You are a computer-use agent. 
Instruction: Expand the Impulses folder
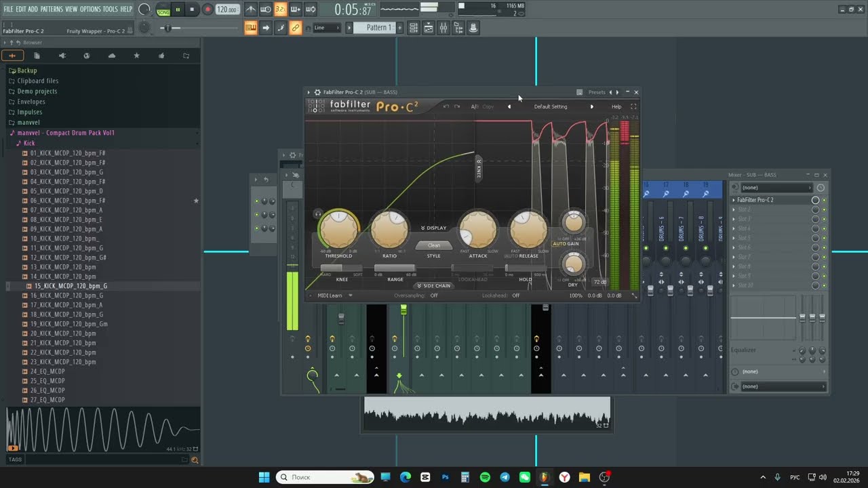tap(29, 112)
